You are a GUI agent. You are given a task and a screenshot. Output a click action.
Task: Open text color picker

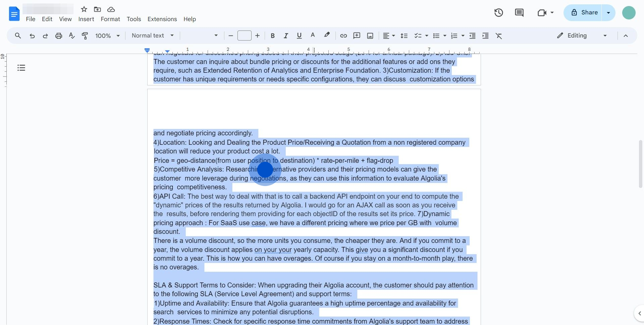point(313,36)
